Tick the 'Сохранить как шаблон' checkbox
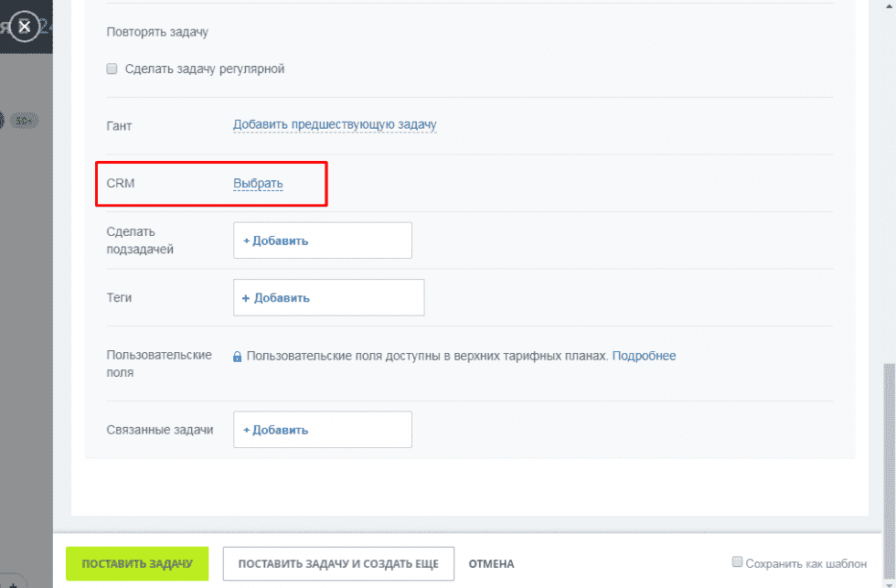This screenshot has width=896, height=588. point(737,562)
